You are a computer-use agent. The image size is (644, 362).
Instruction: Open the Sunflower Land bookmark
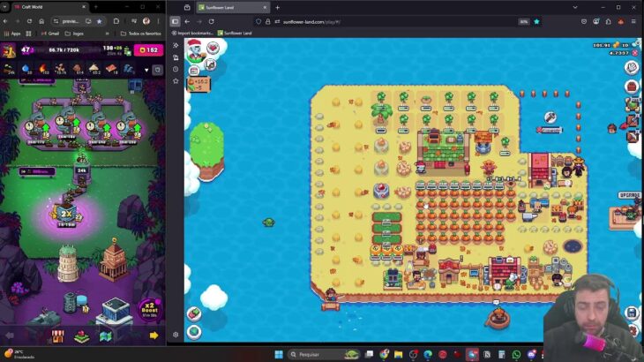click(235, 33)
